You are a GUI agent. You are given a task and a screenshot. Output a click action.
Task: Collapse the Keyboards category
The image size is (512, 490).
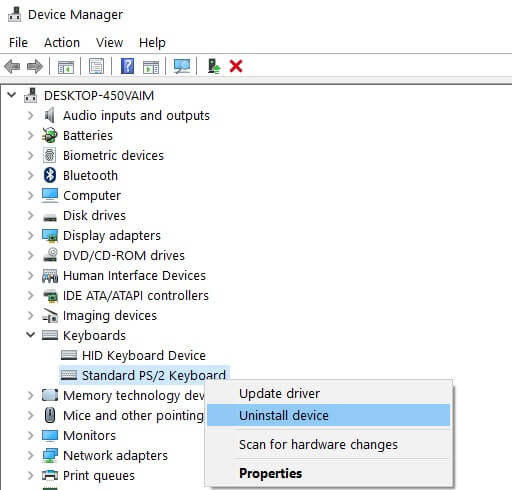tap(30, 335)
